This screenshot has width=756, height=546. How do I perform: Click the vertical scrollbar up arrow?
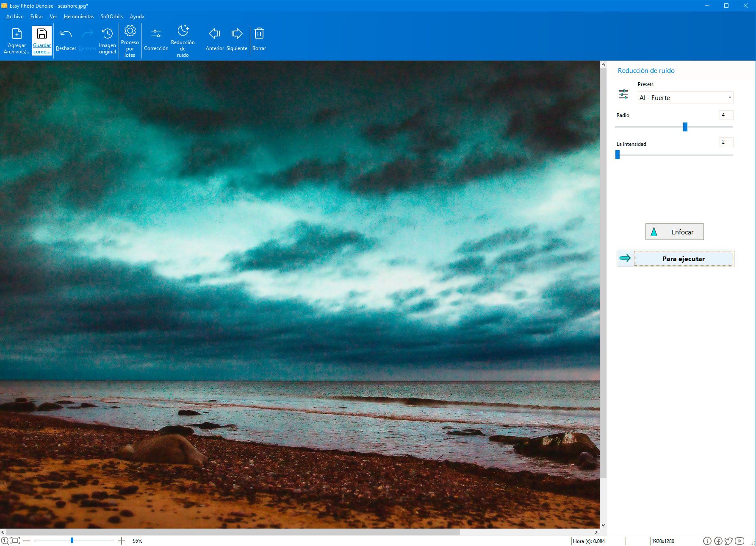pyautogui.click(x=604, y=64)
